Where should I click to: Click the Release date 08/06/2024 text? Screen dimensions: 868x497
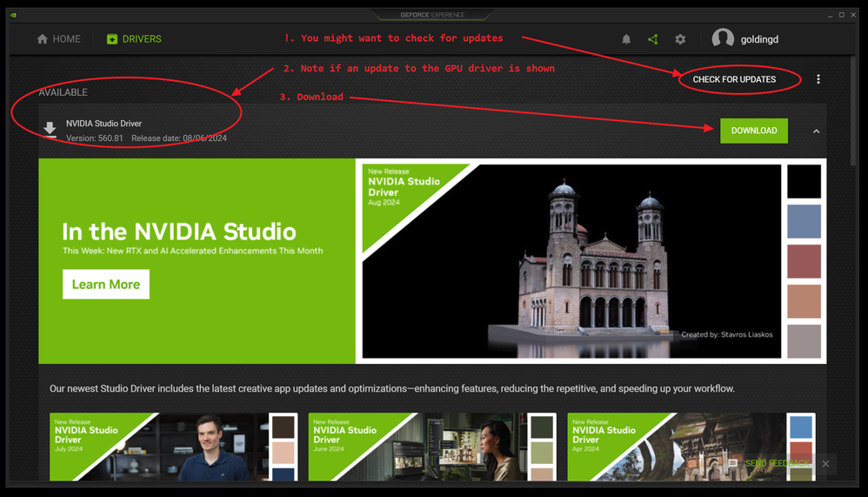tap(179, 138)
